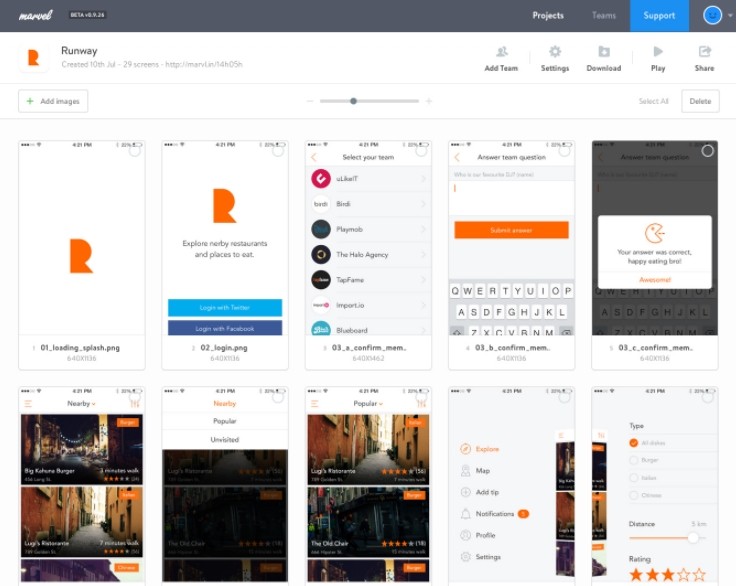Viewport: 736px width, 586px height.
Task: Click the user avatar icon
Action: pos(712,15)
